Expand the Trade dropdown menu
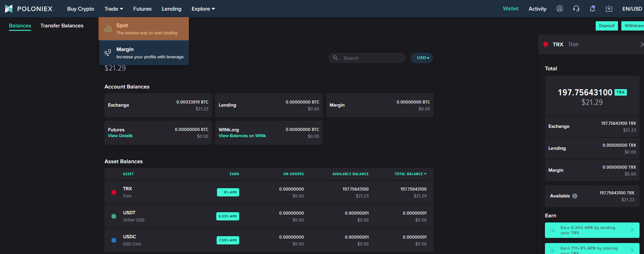The width and height of the screenshot is (644, 254). 114,9
